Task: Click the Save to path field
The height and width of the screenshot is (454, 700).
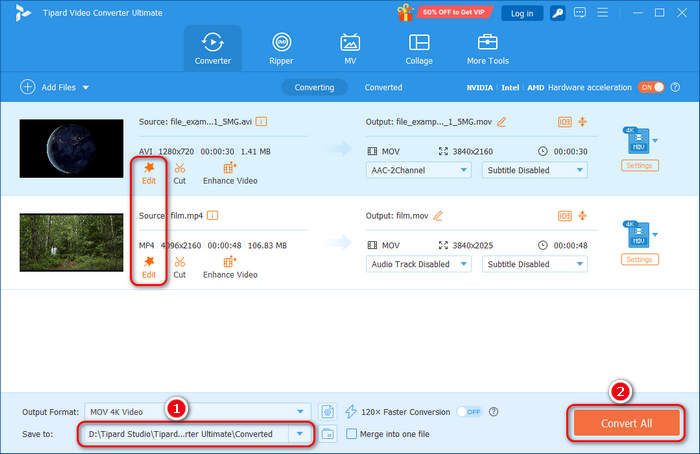Action: click(x=185, y=434)
